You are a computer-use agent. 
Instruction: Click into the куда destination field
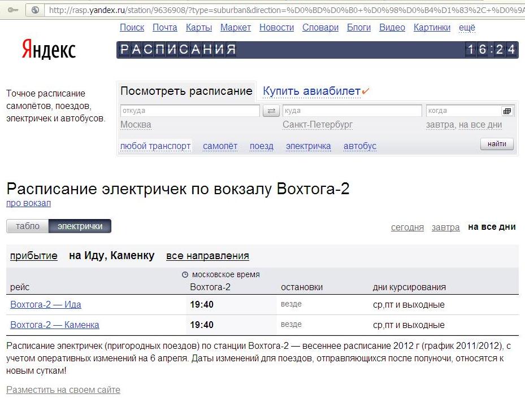tap(352, 111)
